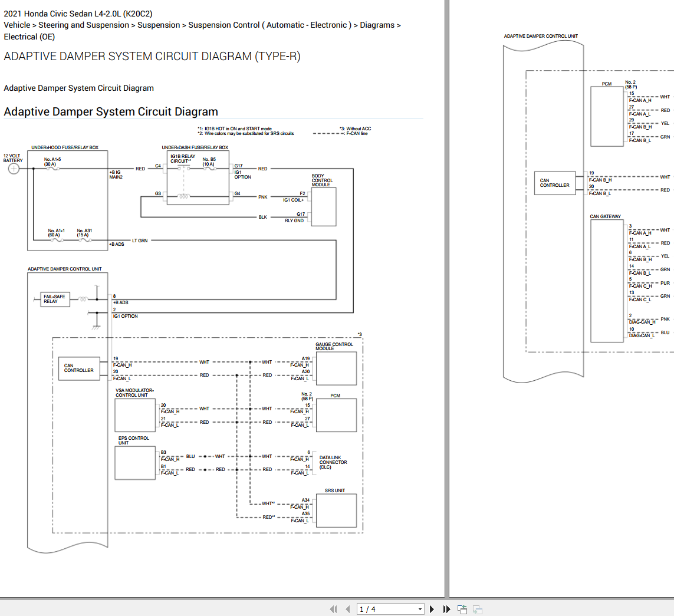Click 'Diagrams' in the breadcrumb
674x616 pixels.
pyautogui.click(x=377, y=25)
